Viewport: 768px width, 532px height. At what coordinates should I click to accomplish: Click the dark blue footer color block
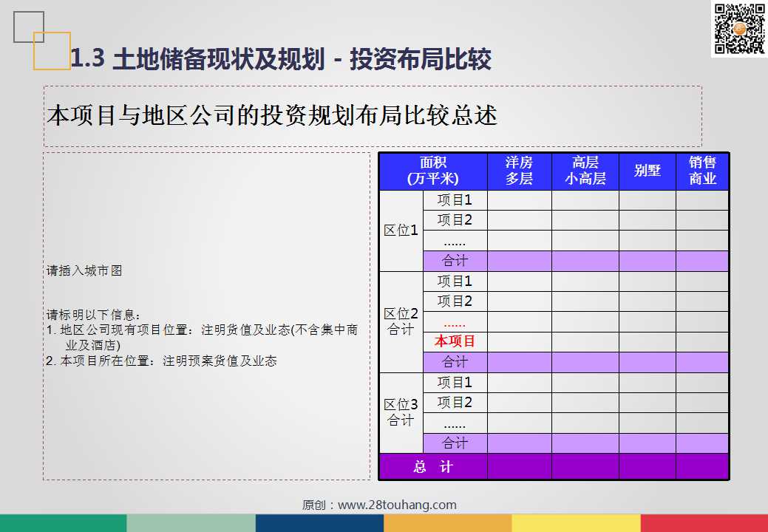[x=319, y=522]
